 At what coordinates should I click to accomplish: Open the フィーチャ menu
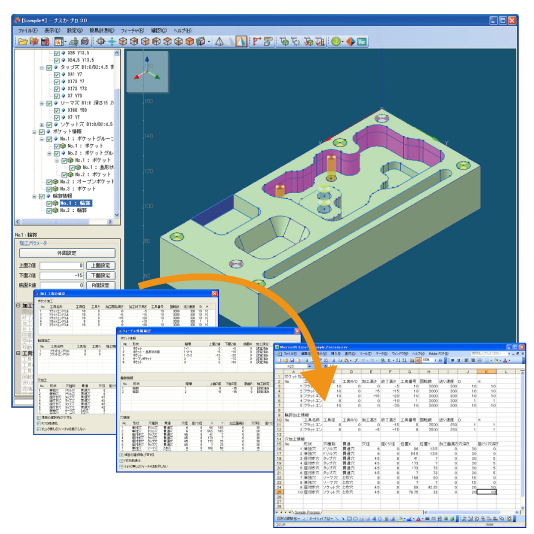pyautogui.click(x=132, y=31)
